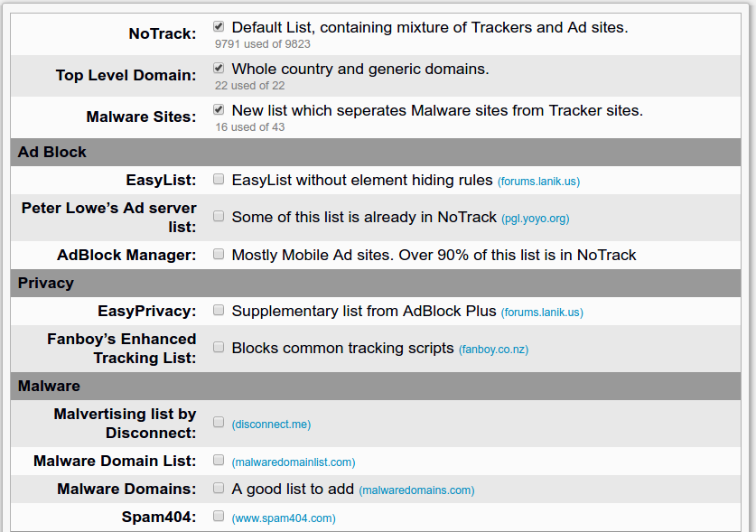
Task: Open the malwaredomainlist.com link
Action: [x=294, y=462]
